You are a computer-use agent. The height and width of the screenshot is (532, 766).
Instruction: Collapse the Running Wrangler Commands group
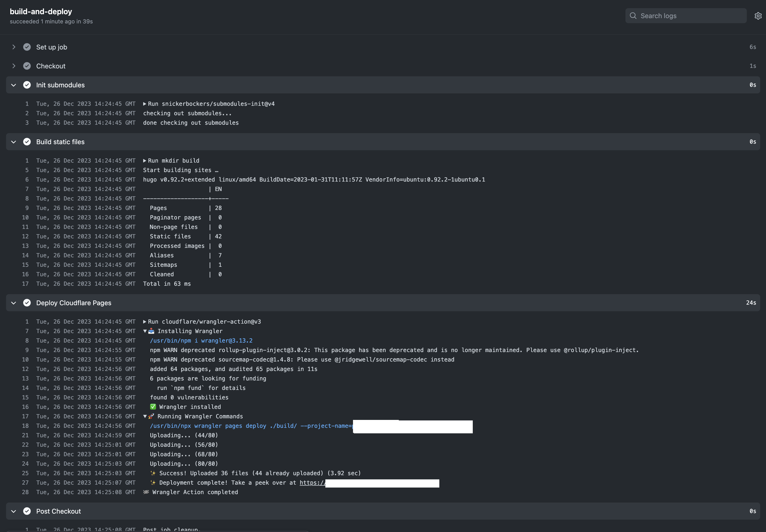click(145, 416)
